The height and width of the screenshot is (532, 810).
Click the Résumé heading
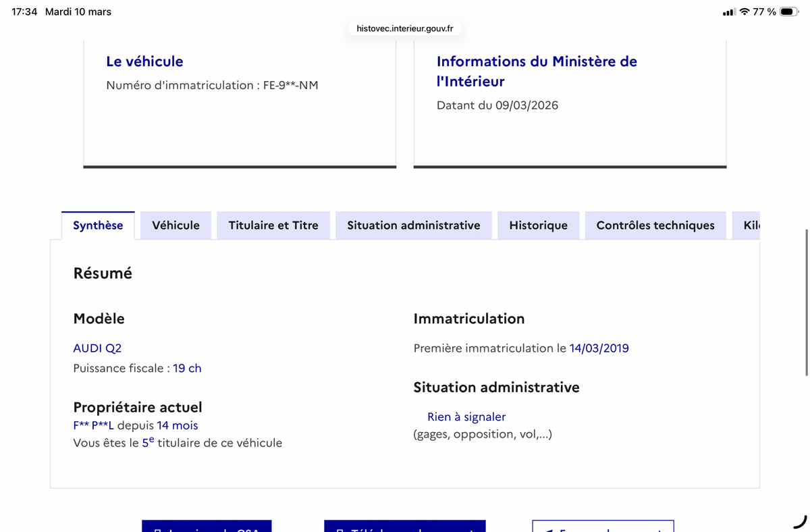coord(103,273)
